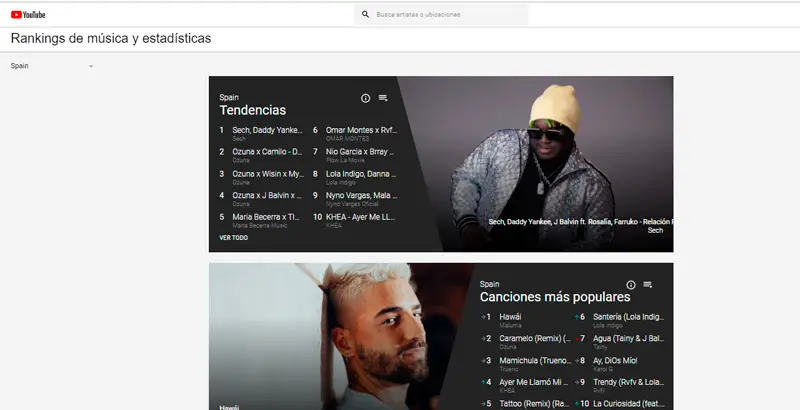Open song 'Agua (Tainy & J Bal...'

pyautogui.click(x=629, y=338)
